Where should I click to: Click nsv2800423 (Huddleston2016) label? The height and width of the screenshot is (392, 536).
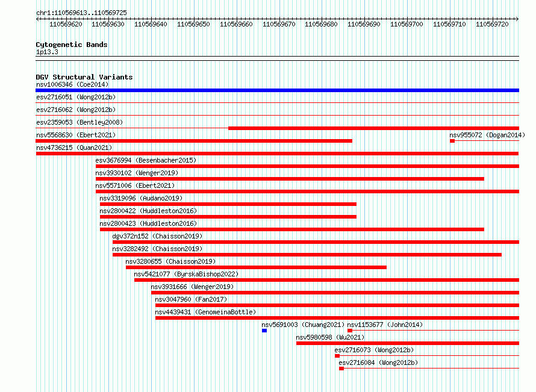pyautogui.click(x=148, y=223)
